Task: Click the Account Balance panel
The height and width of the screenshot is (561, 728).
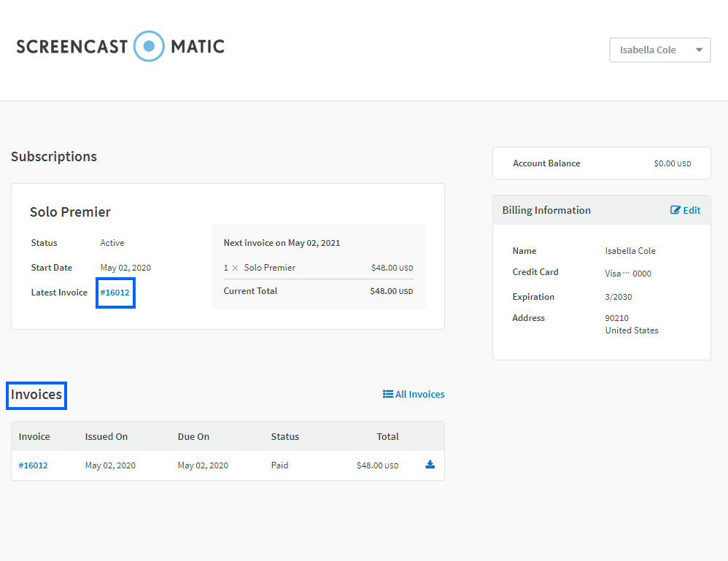Action: coord(602,163)
